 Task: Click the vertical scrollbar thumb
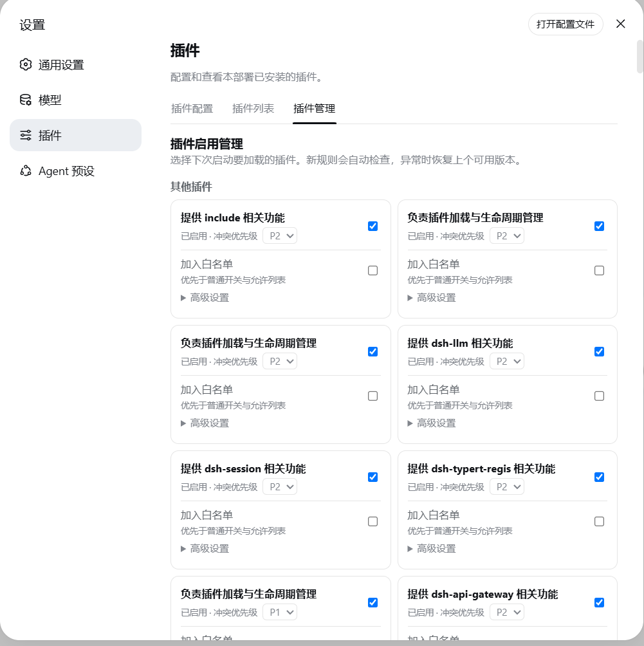tap(640, 57)
